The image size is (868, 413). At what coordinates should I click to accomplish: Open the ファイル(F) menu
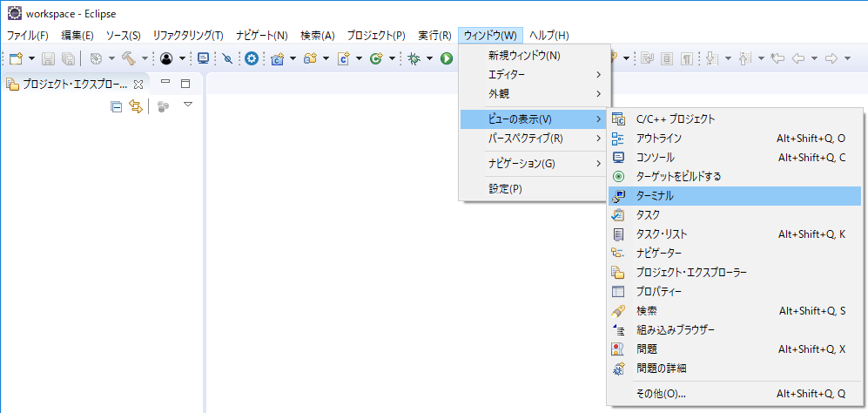click(x=28, y=36)
